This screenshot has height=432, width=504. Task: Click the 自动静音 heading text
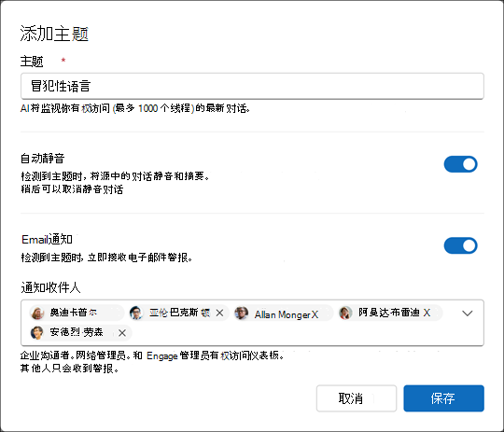[43, 158]
